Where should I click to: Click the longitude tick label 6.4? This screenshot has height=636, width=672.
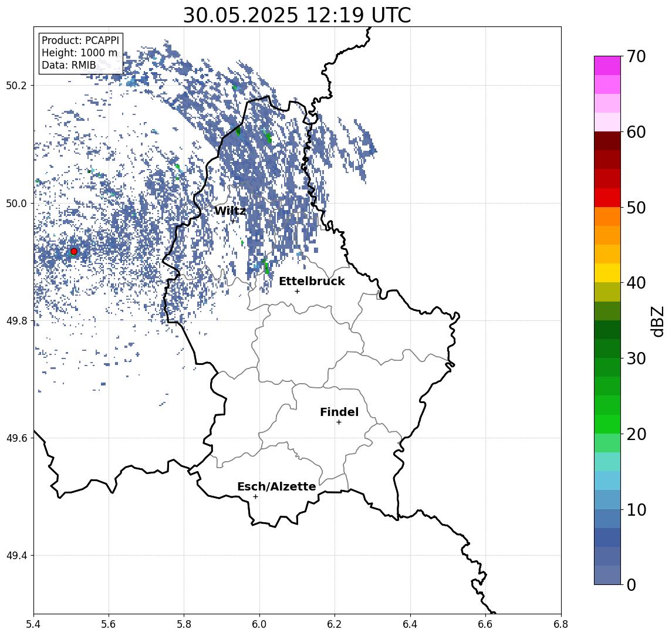click(x=410, y=624)
